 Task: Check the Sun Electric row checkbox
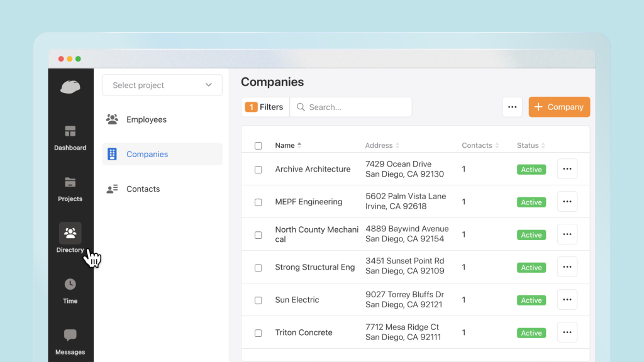[258, 300]
